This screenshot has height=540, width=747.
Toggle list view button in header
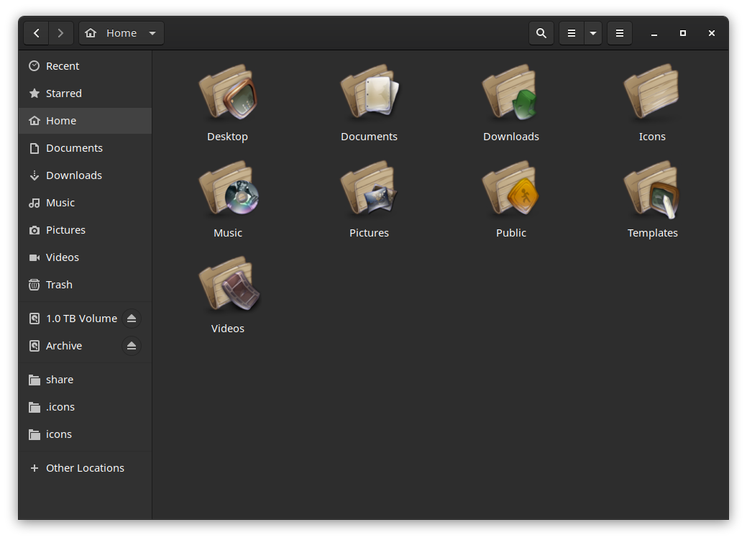pos(571,33)
